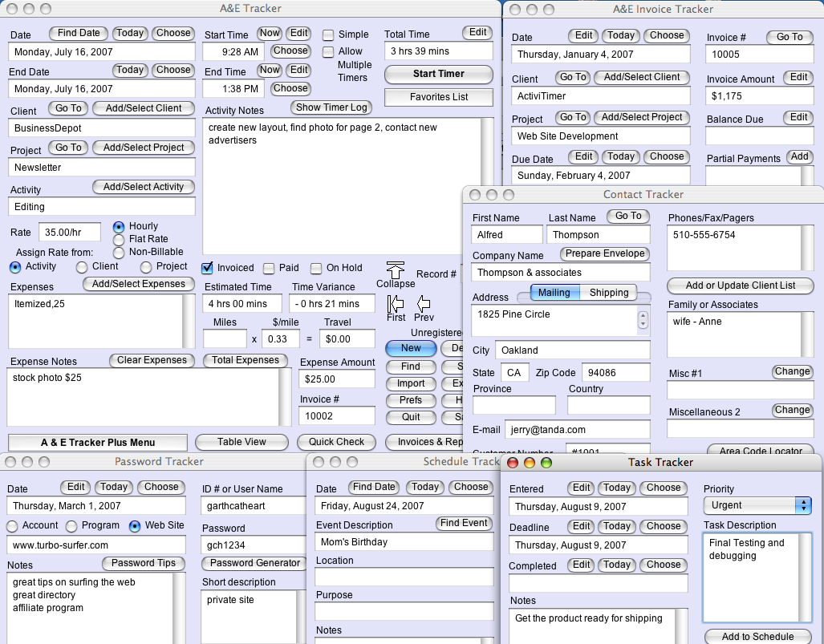Viewport: 824px width, 644px height.
Task: Click the green zoom button on Task Tracker
Action: (x=546, y=463)
